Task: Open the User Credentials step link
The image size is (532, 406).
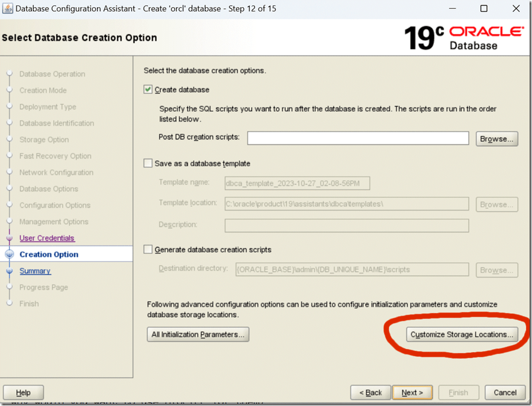Action: coord(47,238)
